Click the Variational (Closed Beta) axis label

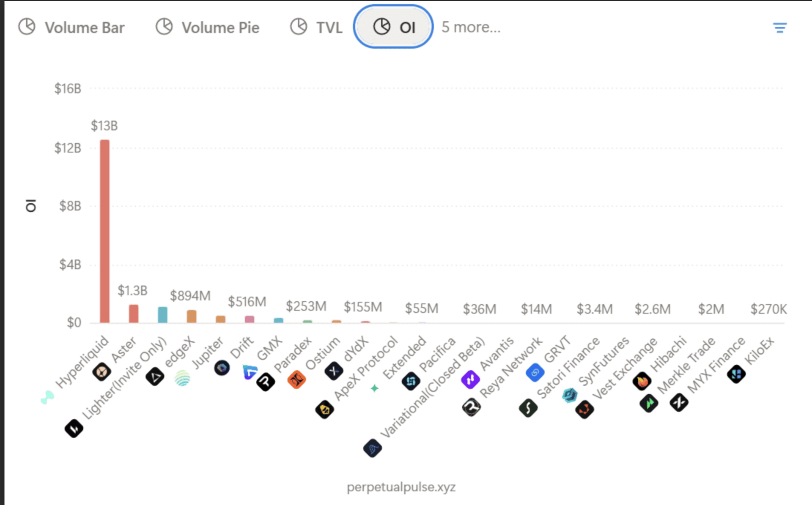(432, 388)
